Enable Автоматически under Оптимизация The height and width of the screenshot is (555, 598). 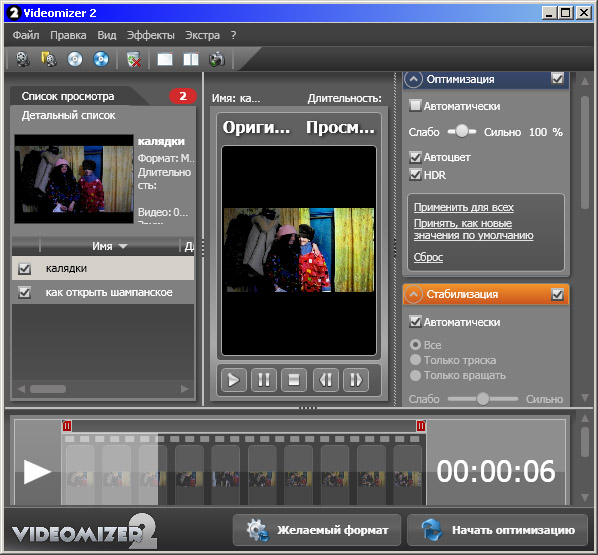(415, 105)
